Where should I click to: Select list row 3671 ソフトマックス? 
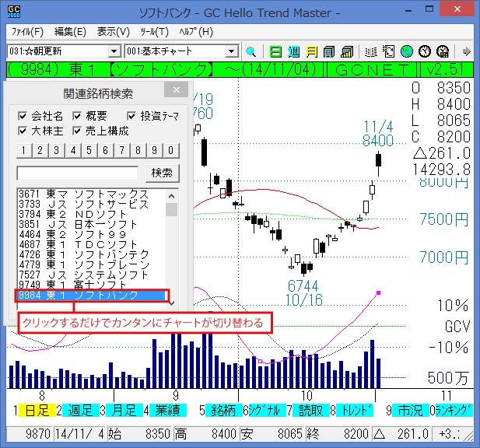(91, 194)
